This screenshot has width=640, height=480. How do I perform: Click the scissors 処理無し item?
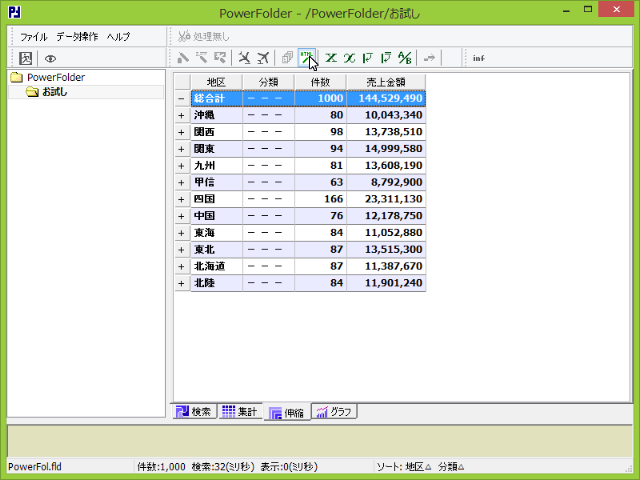[204, 36]
